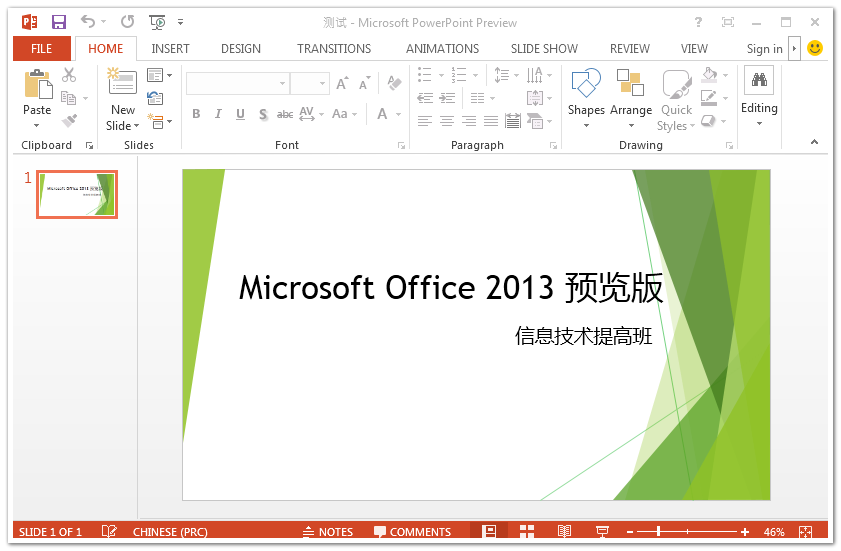Reset slide layout icon
The height and width of the screenshot is (551, 841).
tap(155, 98)
